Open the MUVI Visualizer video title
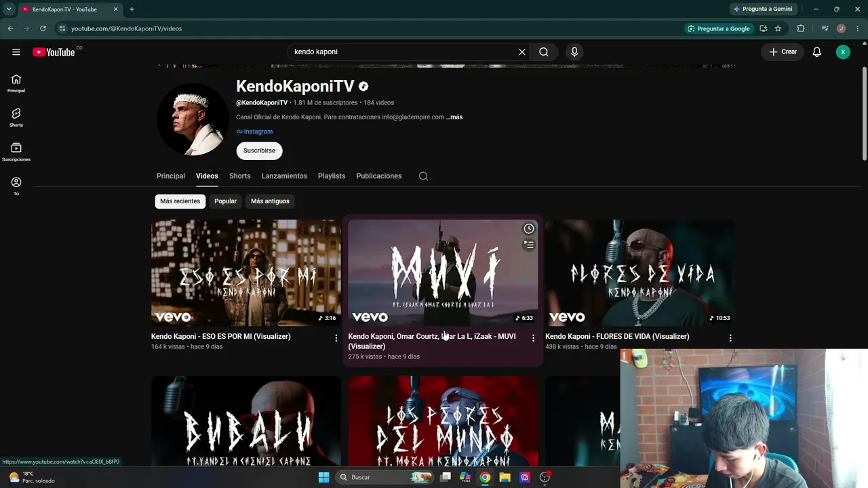The width and height of the screenshot is (868, 488). (x=432, y=341)
